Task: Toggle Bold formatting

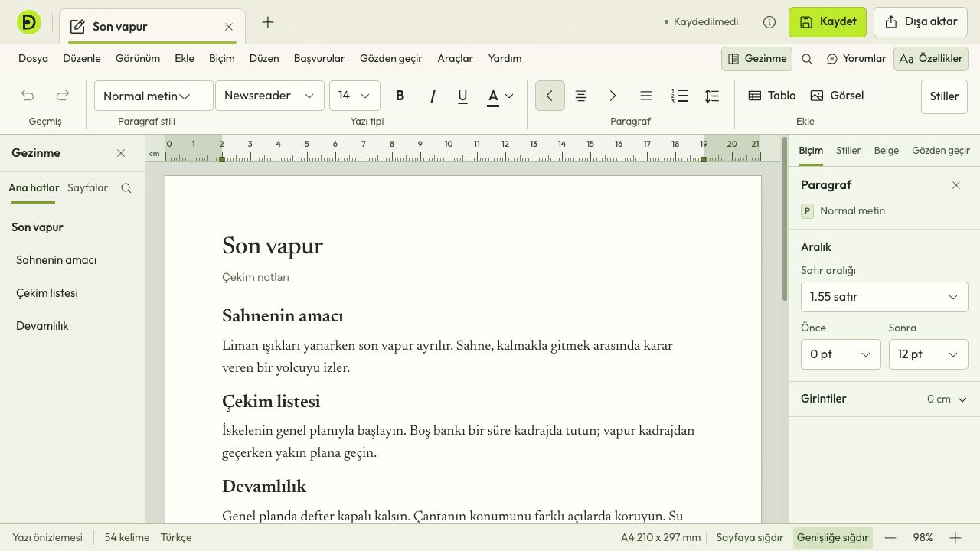Action: click(400, 96)
